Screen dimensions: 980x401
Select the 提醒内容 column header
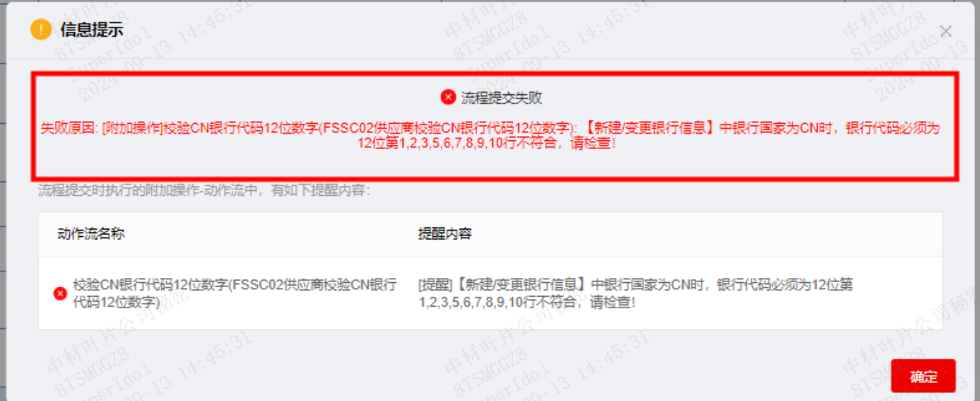445,234
